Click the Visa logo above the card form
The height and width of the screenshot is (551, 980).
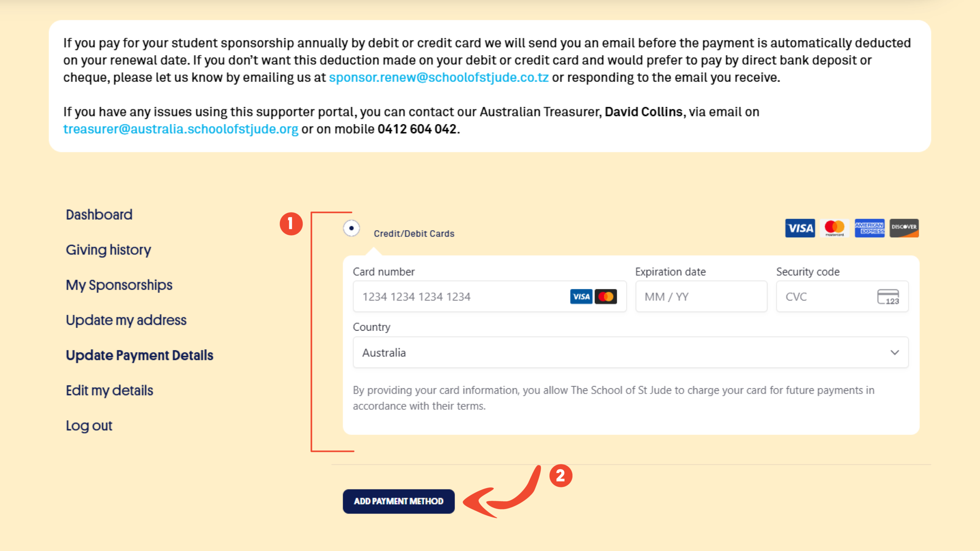coord(800,228)
